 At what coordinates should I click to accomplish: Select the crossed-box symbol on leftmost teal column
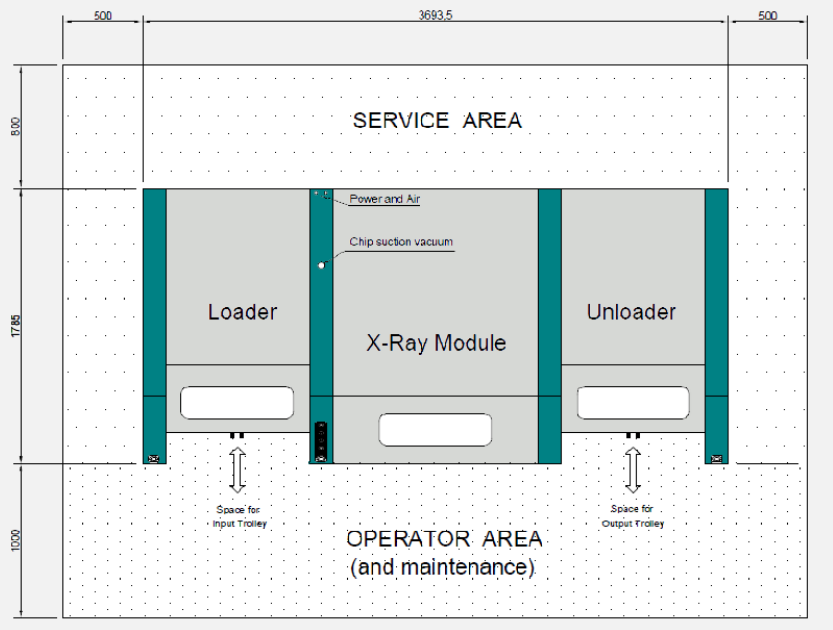[x=153, y=458]
